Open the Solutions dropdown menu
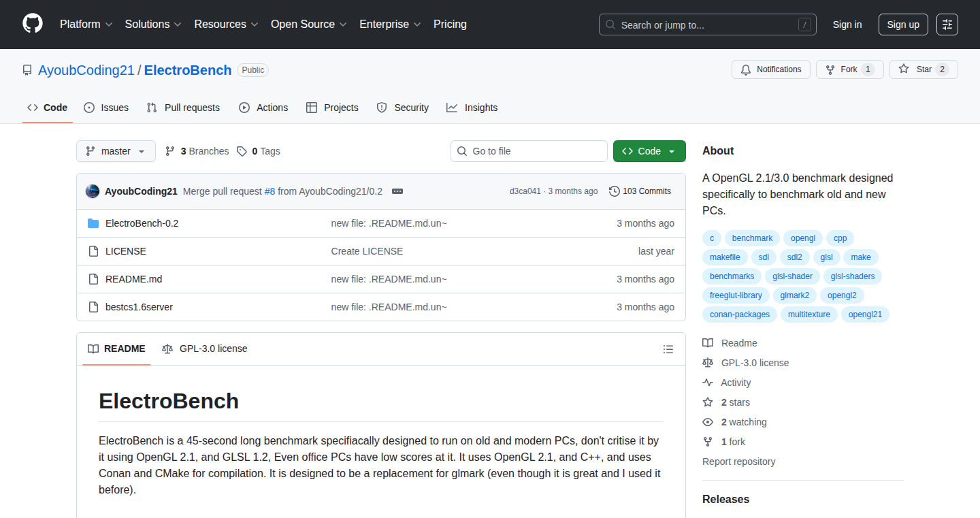 coord(153,25)
